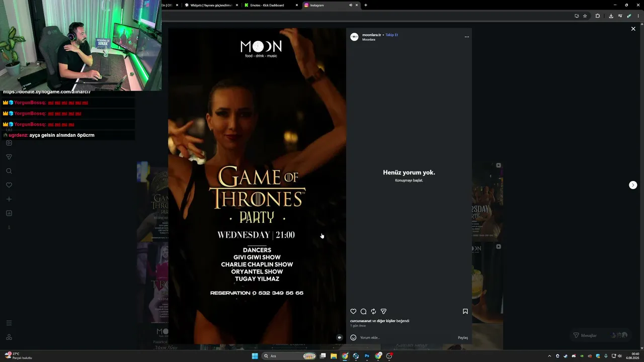Open Instagram Search in the left sidebar
Image resolution: width=644 pixels, height=362 pixels.
pyautogui.click(x=9, y=171)
